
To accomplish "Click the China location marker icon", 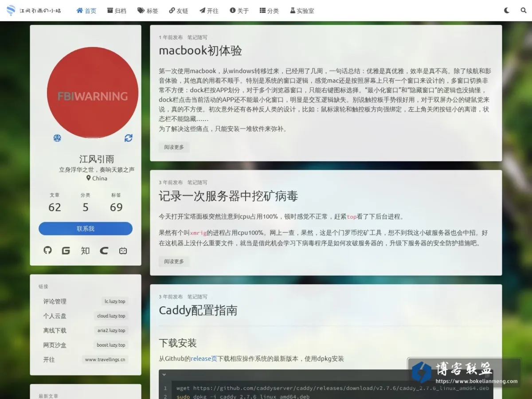I will tap(89, 178).
